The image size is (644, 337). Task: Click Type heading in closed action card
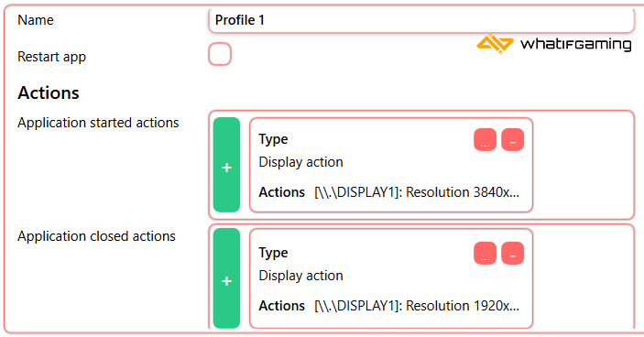(273, 253)
